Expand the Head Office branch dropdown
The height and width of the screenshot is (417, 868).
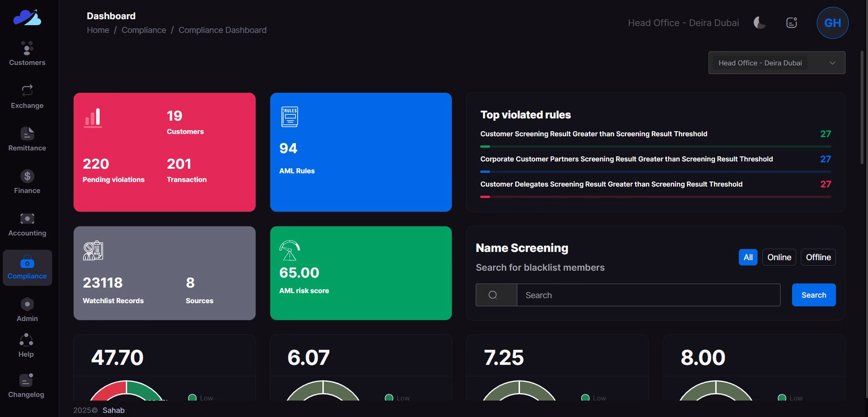pos(777,63)
